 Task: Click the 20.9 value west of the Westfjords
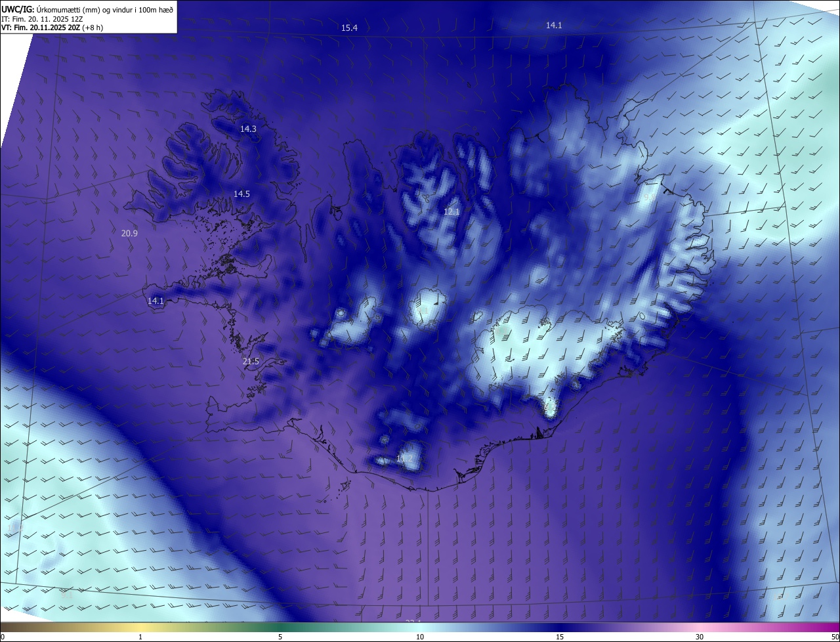click(x=129, y=233)
